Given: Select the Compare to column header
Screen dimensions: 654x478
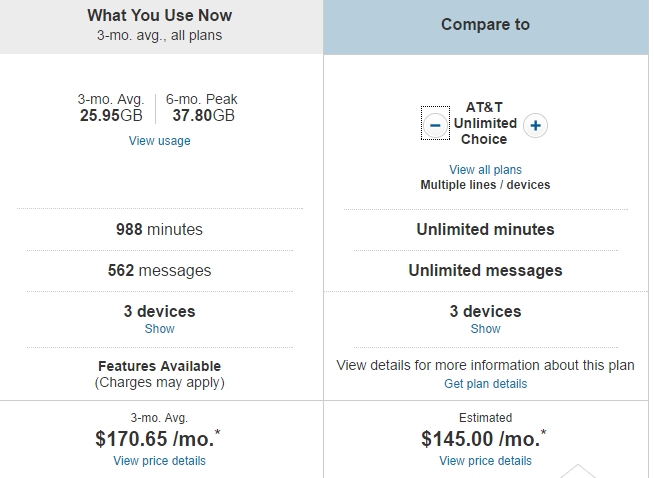Looking at the screenshot, I should click(x=485, y=24).
